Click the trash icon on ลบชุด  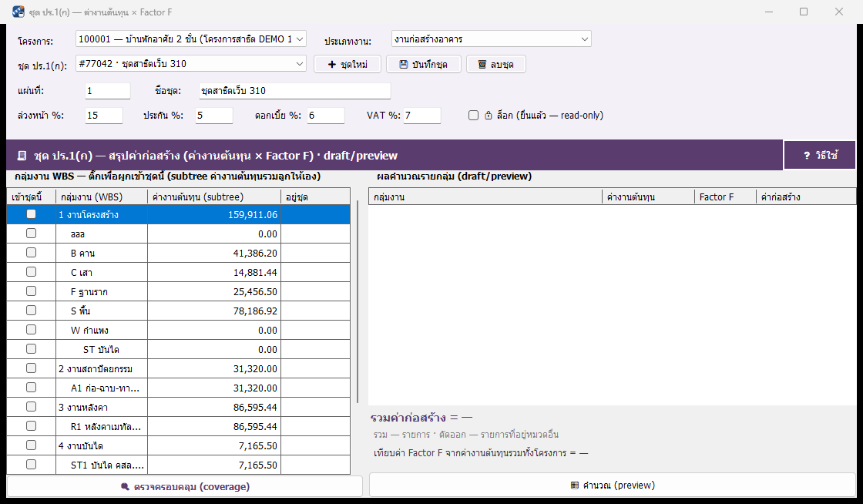click(482, 65)
